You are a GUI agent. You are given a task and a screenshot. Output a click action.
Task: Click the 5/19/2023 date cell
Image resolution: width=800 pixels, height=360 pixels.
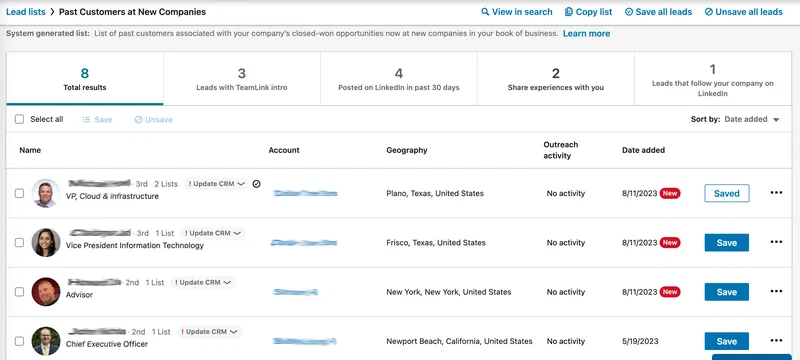pyautogui.click(x=640, y=341)
